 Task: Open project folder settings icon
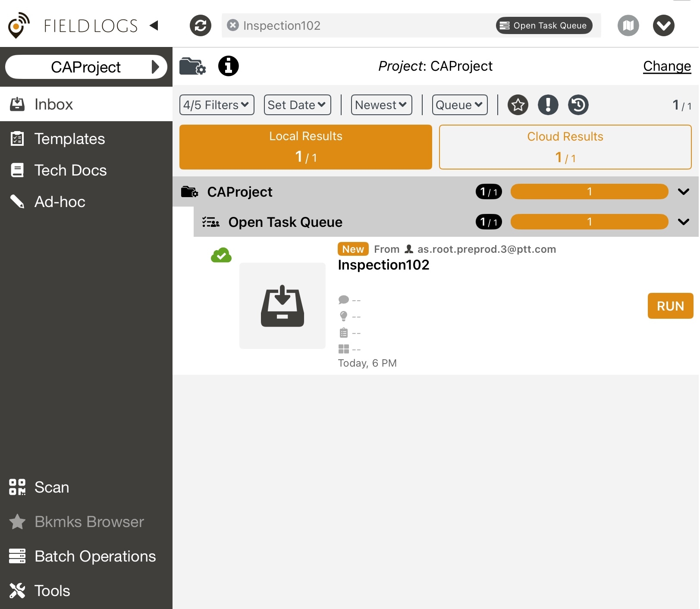tap(192, 66)
